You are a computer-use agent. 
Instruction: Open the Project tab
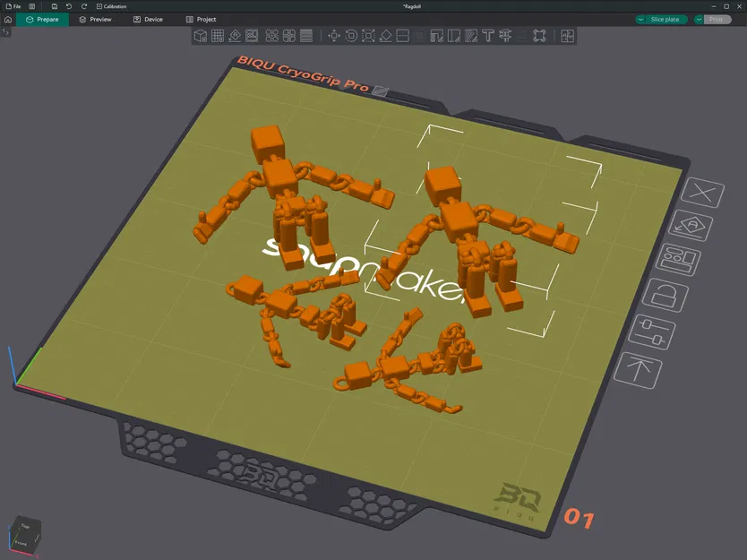pyautogui.click(x=201, y=20)
